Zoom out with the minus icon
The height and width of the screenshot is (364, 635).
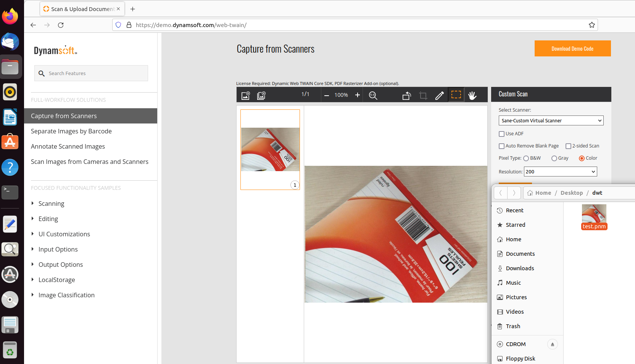point(327,95)
